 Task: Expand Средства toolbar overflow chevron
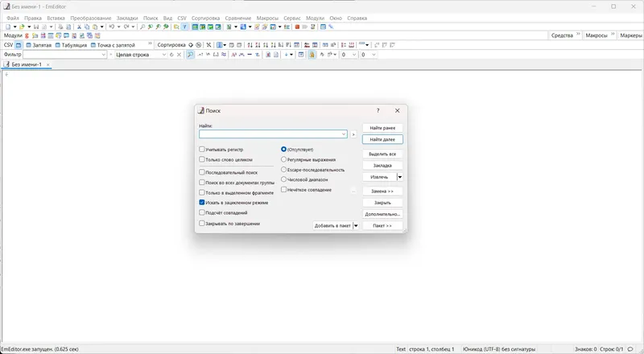[x=578, y=35]
